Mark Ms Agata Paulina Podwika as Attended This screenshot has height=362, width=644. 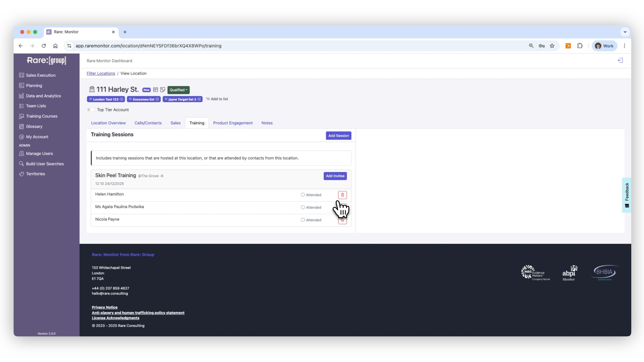click(303, 207)
